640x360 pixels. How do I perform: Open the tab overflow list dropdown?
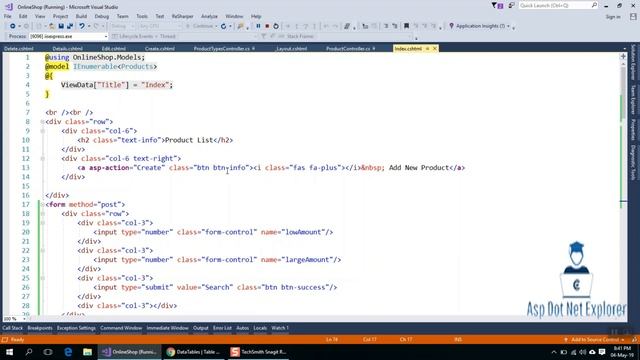(624, 49)
